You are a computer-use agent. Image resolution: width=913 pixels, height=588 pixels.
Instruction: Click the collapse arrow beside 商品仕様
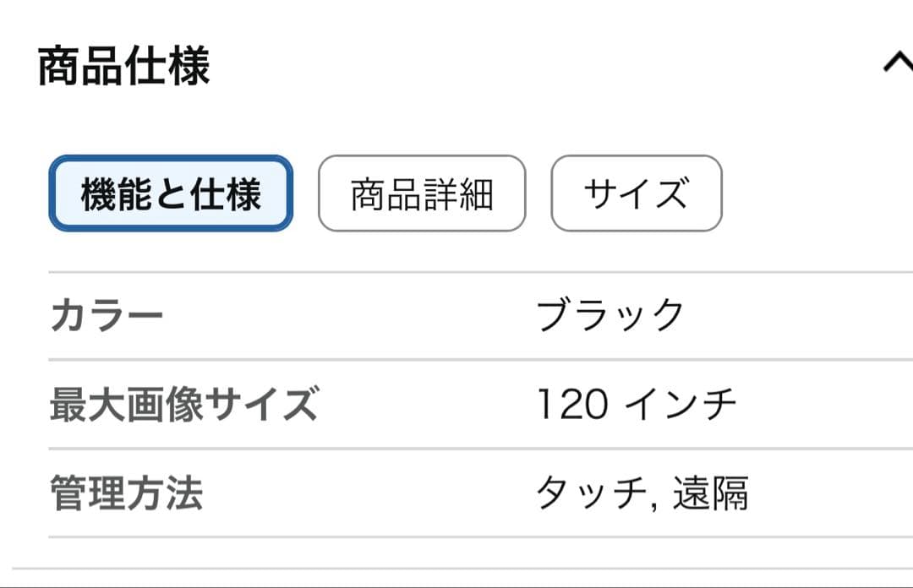(x=899, y=62)
